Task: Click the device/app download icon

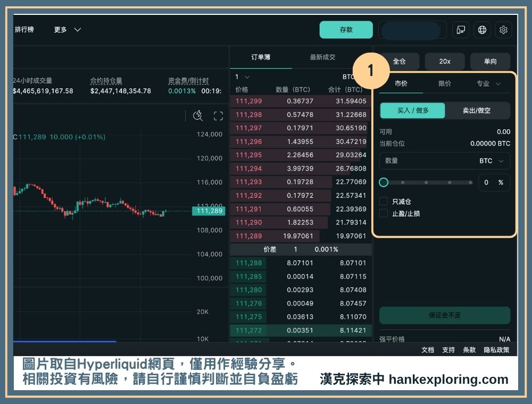Action: pyautogui.click(x=461, y=30)
